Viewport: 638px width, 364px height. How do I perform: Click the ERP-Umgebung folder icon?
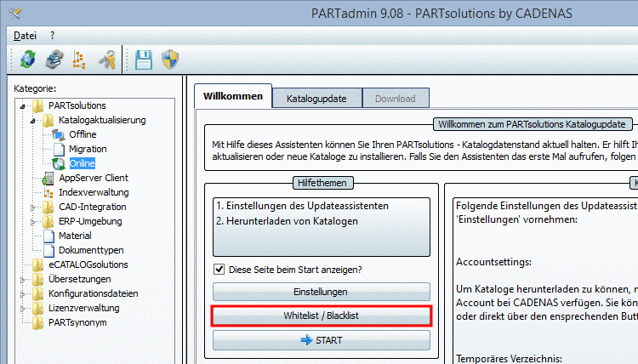[x=48, y=222]
